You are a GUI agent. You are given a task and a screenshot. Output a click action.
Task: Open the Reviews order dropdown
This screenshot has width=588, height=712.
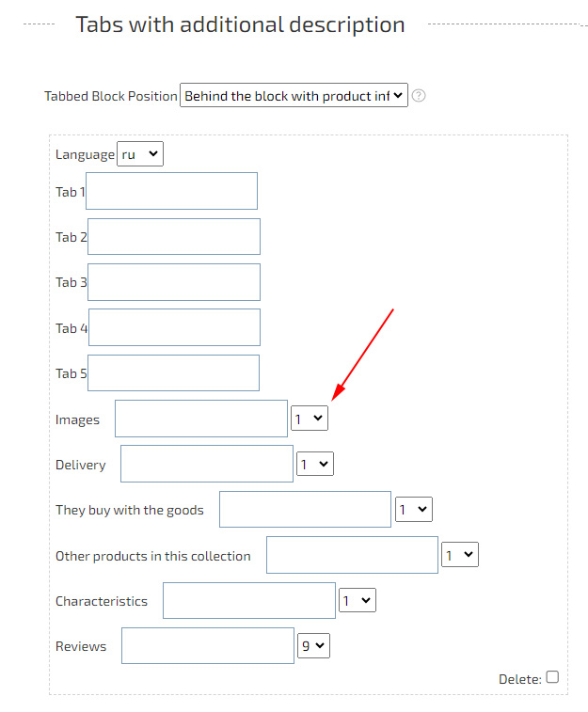coord(314,646)
